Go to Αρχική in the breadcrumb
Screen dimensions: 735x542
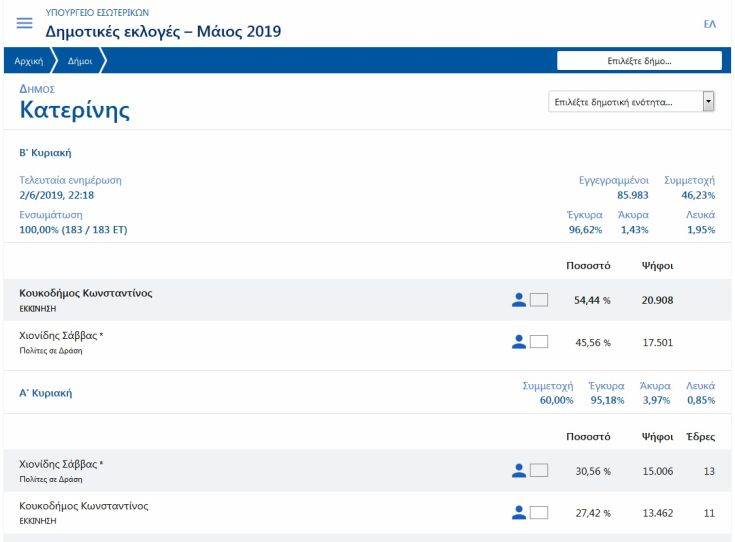(x=28, y=61)
